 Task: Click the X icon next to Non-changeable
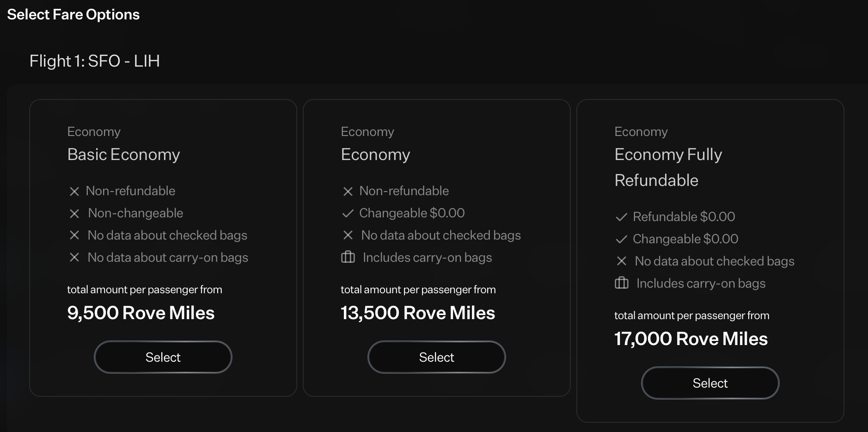click(74, 213)
